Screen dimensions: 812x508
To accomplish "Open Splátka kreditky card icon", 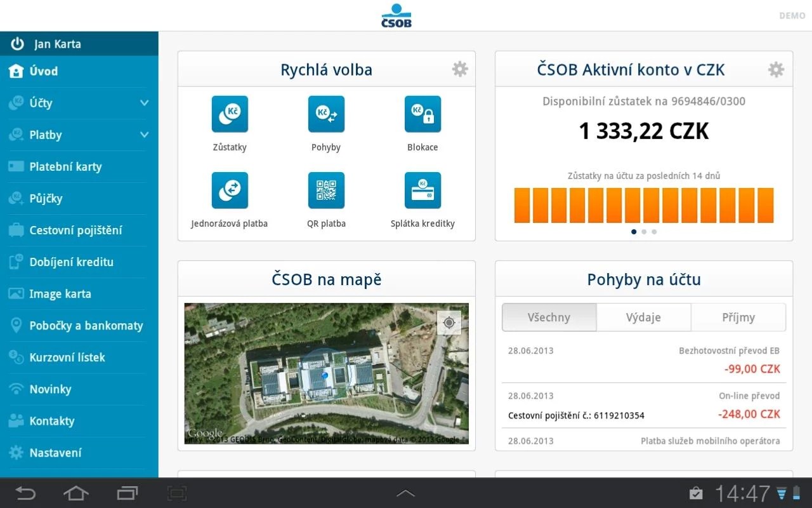I will click(x=422, y=190).
